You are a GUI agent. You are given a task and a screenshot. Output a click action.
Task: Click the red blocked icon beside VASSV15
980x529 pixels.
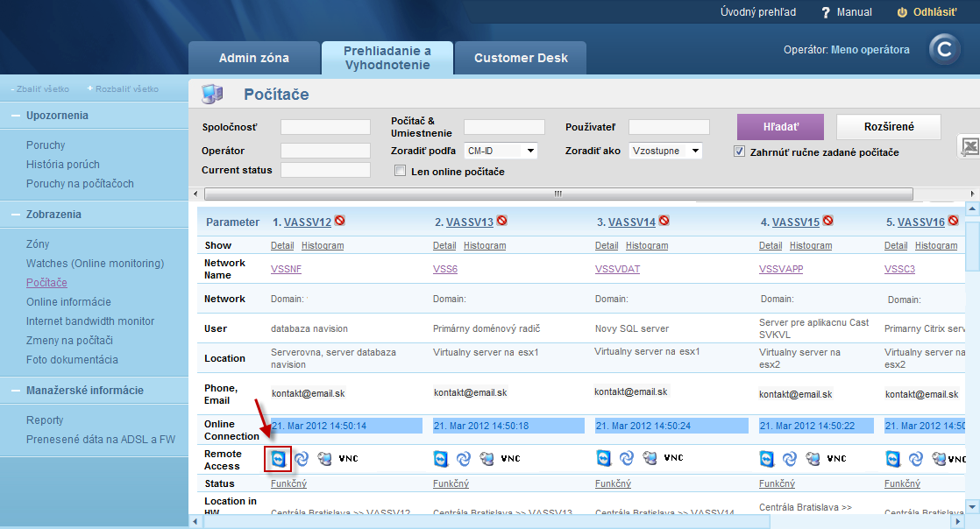[828, 221]
